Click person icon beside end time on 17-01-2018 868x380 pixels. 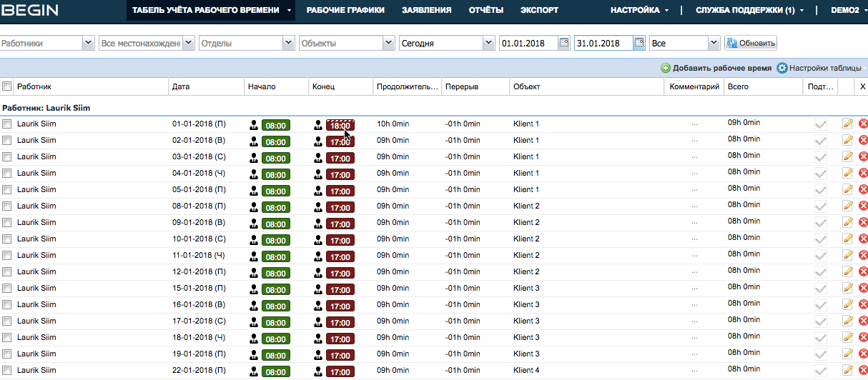[318, 321]
